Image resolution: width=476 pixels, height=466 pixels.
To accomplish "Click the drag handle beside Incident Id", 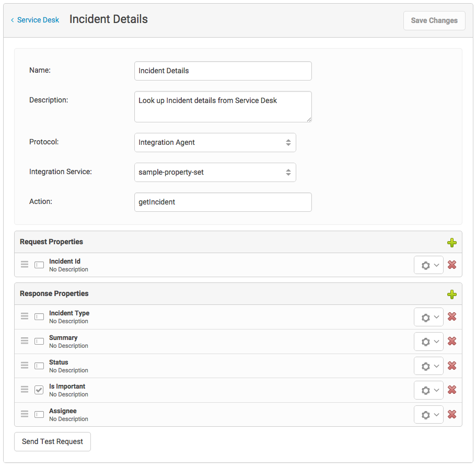I will click(x=25, y=265).
